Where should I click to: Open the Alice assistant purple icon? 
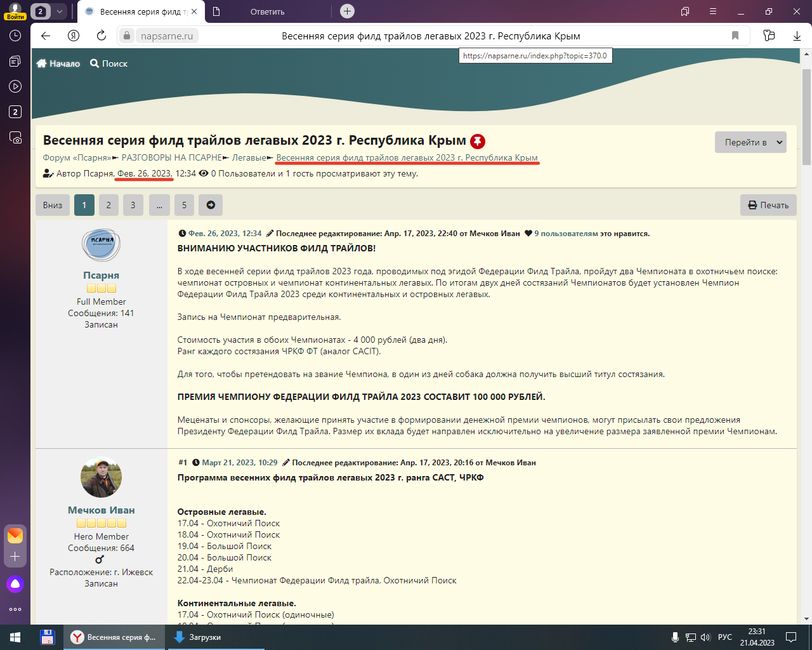click(x=15, y=583)
